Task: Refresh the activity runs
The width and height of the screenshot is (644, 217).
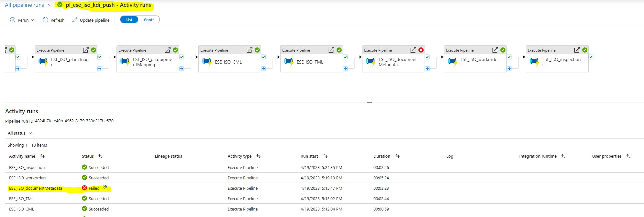Action: click(53, 20)
